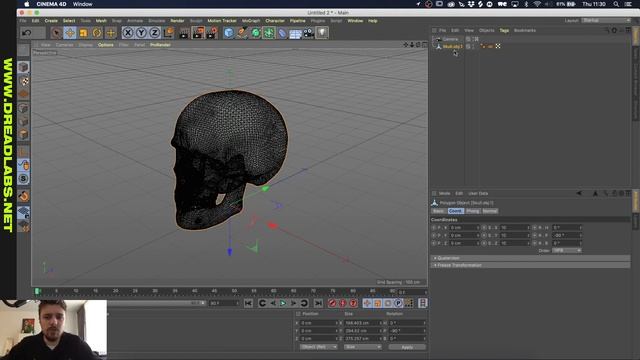Toggle R.P animation dot in Coordinates
The image size is (640, 360).
pos(535,235)
